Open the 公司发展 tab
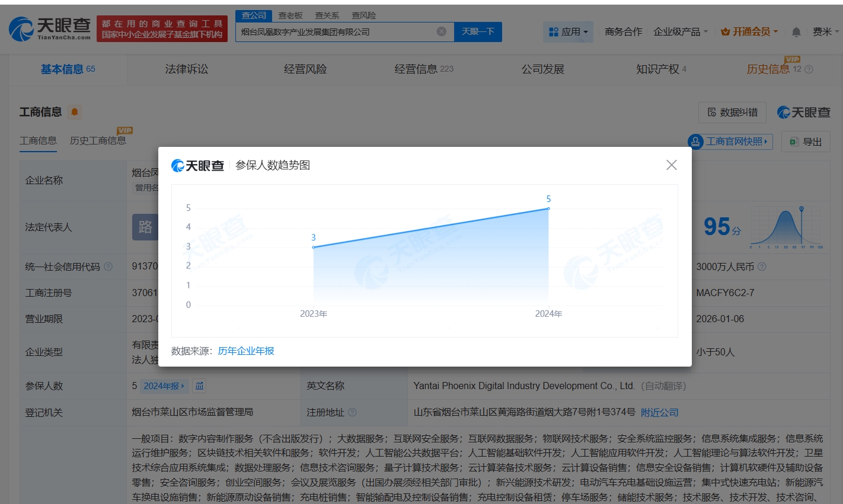 point(542,69)
